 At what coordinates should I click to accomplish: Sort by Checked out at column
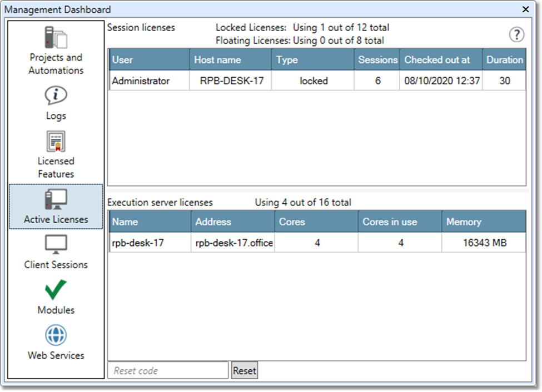coord(440,60)
